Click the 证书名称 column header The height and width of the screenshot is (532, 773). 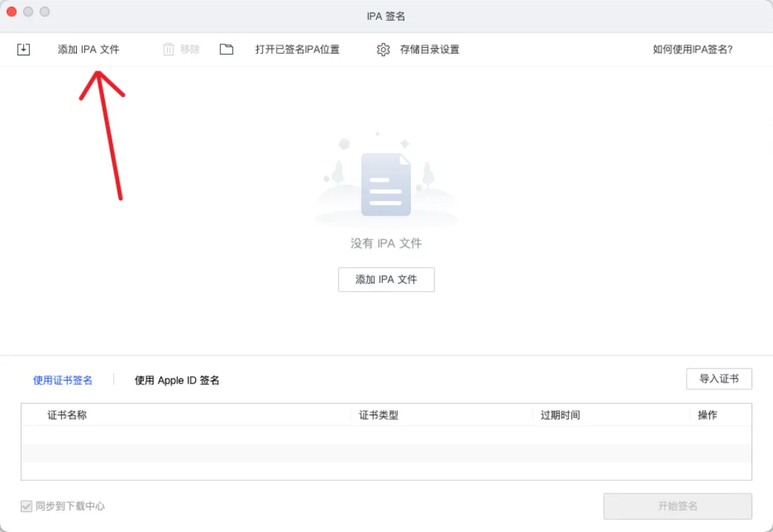[x=67, y=415]
